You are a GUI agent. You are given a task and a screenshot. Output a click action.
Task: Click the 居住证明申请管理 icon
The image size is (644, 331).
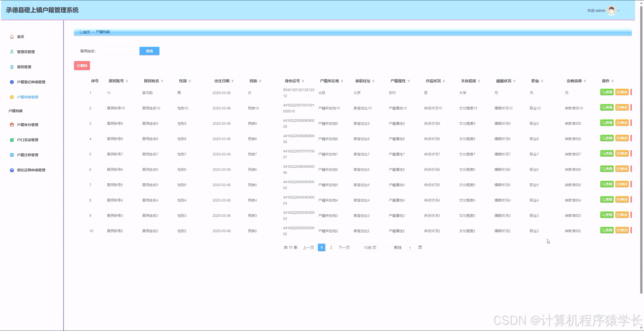[12, 170]
